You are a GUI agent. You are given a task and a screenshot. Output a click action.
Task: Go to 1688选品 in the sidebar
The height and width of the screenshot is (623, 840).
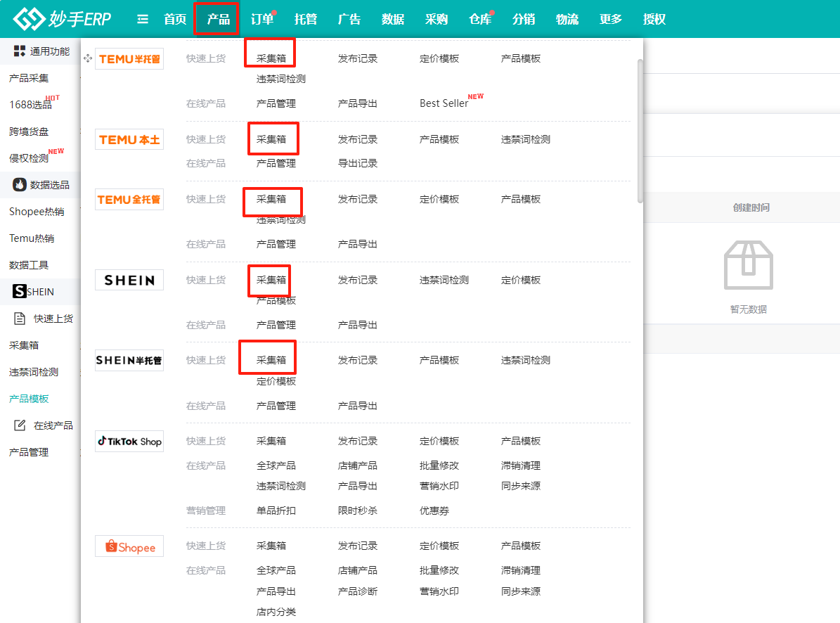pos(30,105)
